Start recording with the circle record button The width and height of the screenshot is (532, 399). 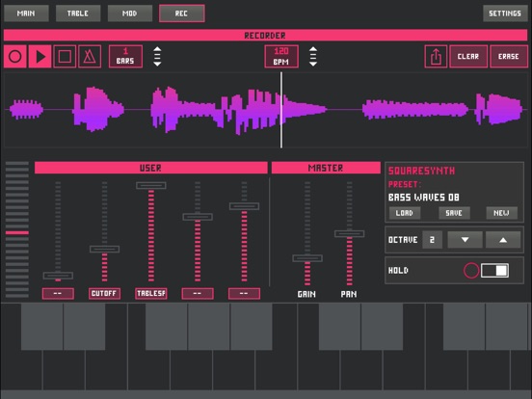point(14,56)
